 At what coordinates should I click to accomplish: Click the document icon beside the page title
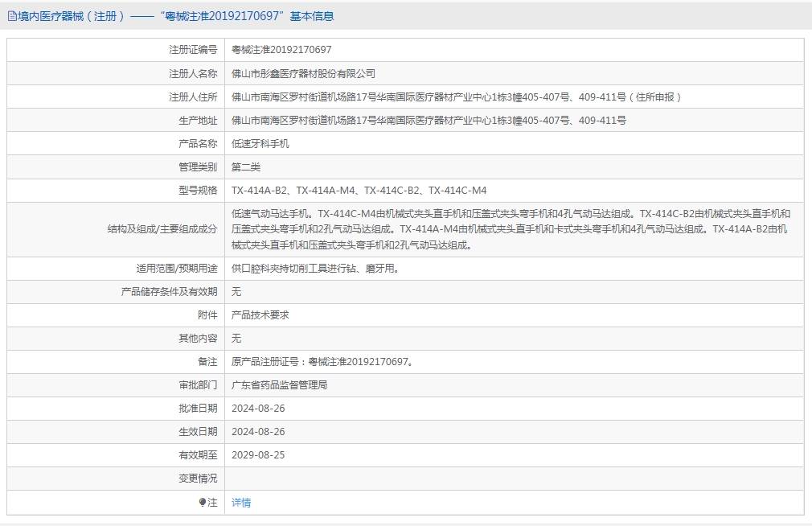pos(12,16)
